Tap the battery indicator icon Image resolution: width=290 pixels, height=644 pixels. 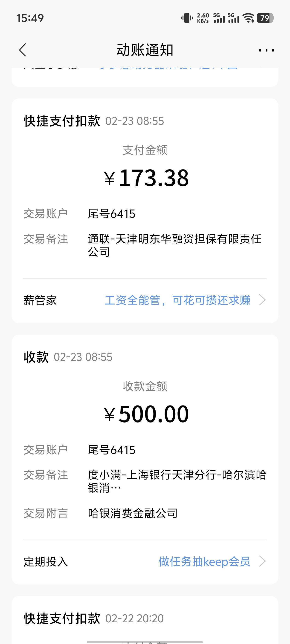[265, 18]
